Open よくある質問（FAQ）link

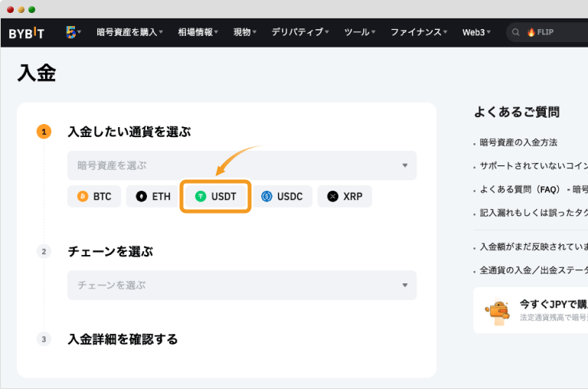pyautogui.click(x=534, y=189)
